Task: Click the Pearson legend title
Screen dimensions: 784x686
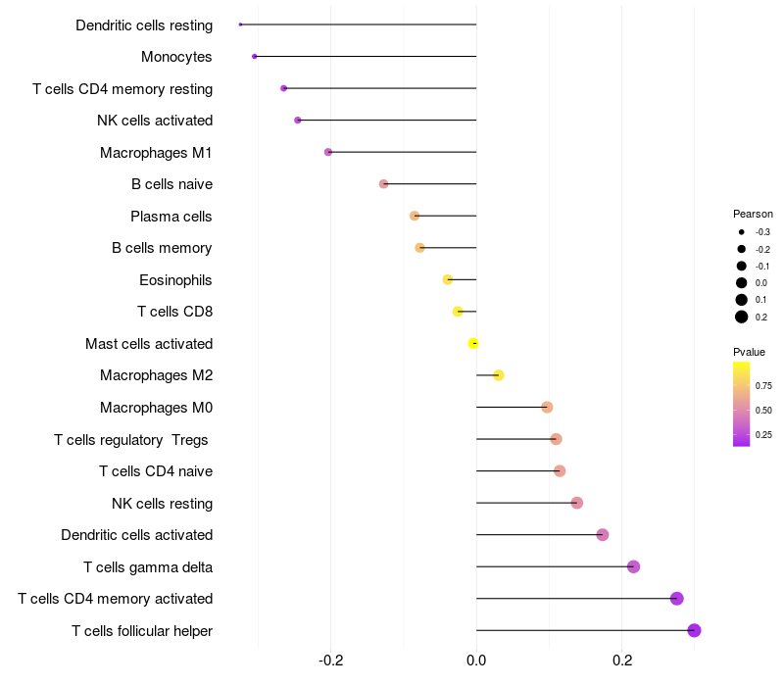Action: coord(753,214)
